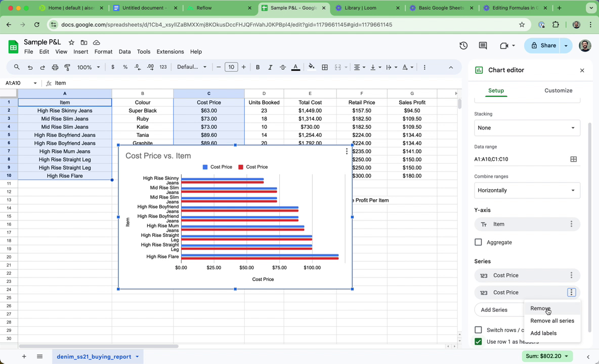Open Combine ranges Horizontally dropdown

pos(527,191)
